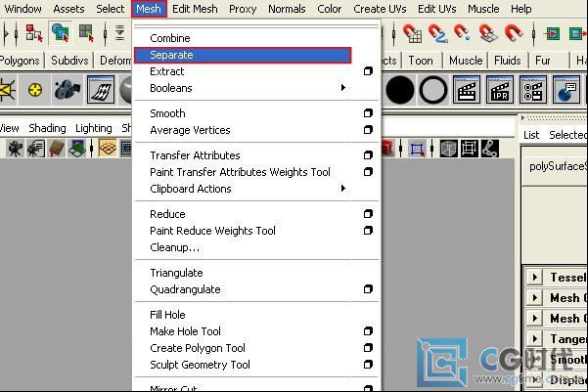This screenshot has width=588, height=392.
Task: Toggle snap to curves magnet icon
Action: (437, 33)
